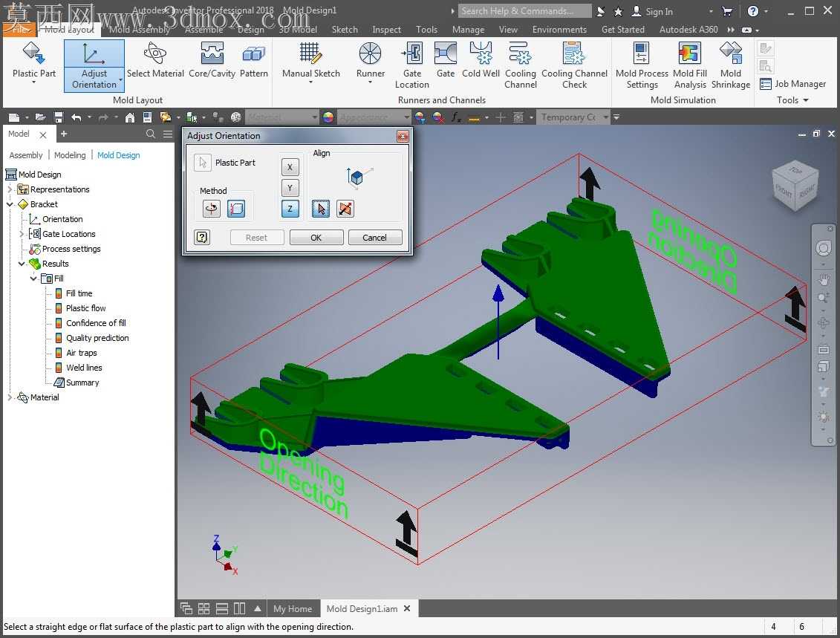Screen dimensions: 840x638
Task: Open the Gate Location tool
Action: point(412,65)
